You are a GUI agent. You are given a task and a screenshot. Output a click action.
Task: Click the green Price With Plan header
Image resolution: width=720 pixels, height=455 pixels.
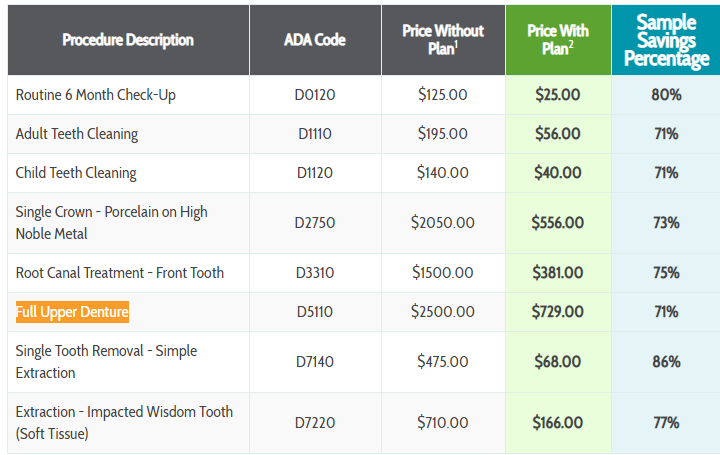557,39
